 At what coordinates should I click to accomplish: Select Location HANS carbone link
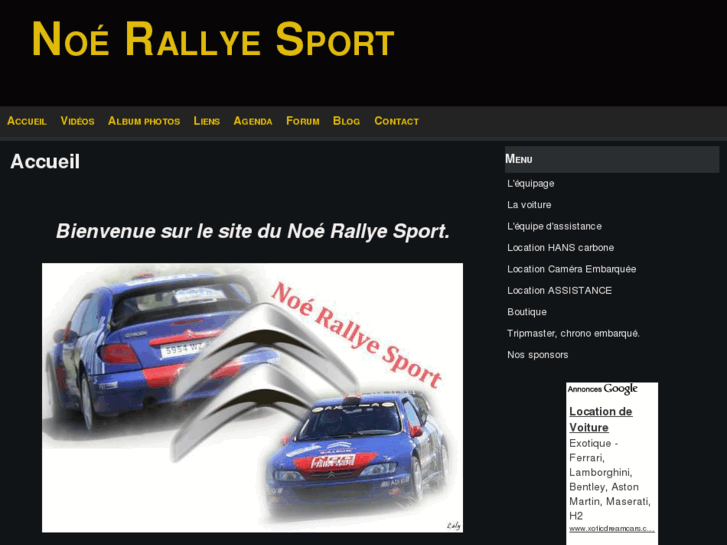tap(561, 248)
